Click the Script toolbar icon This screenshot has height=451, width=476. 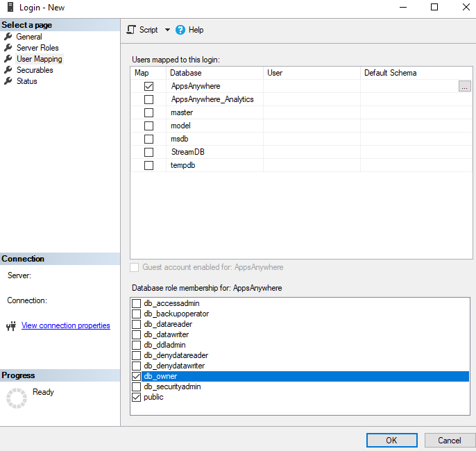tap(131, 30)
